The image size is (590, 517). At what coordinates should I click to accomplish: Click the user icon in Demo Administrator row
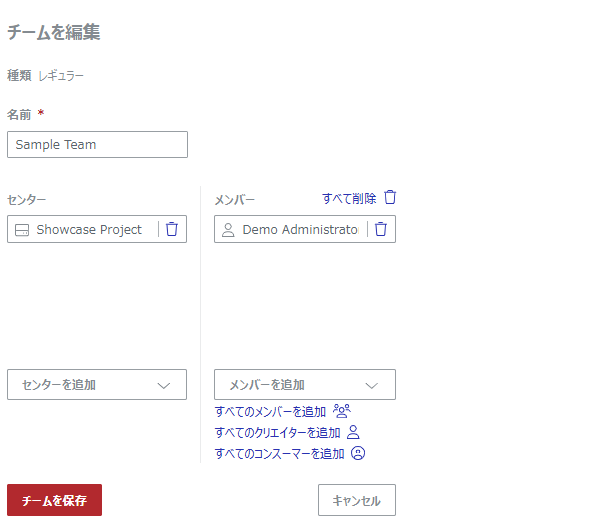pos(228,230)
